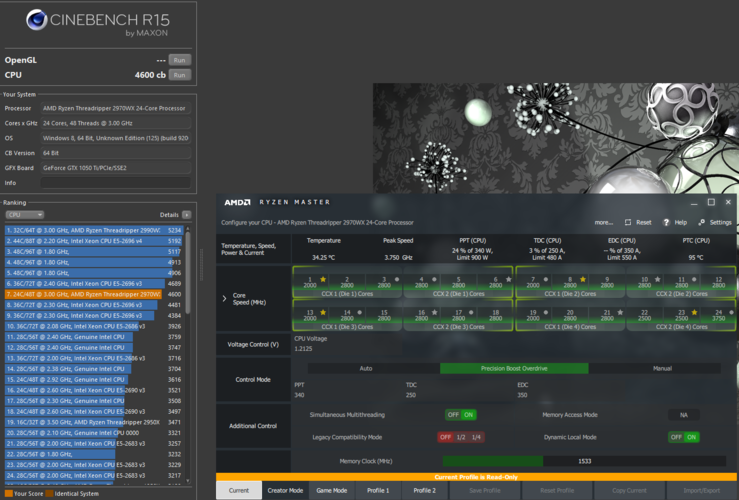Switch to the Game Mode tab

click(332, 491)
